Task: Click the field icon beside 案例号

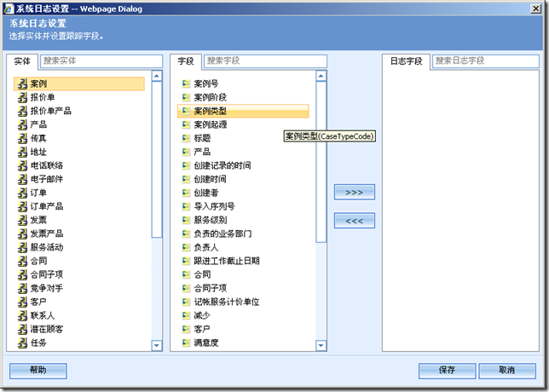Action: 186,84
